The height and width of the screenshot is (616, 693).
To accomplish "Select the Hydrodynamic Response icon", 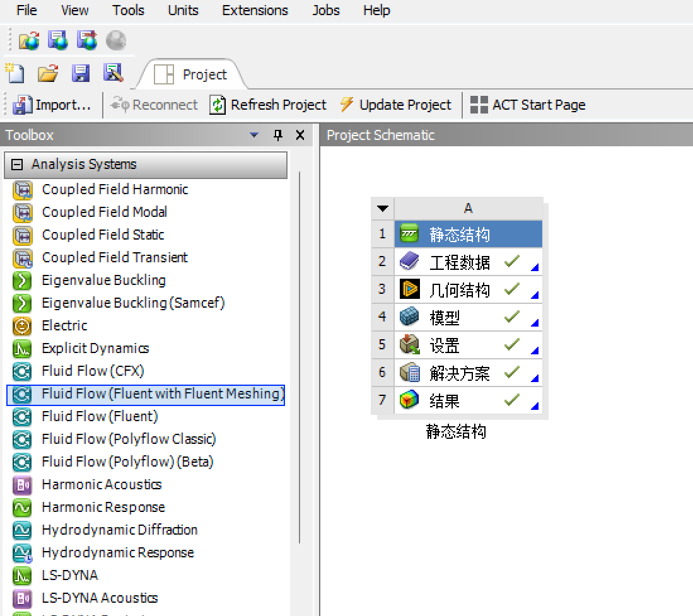I will (x=22, y=553).
